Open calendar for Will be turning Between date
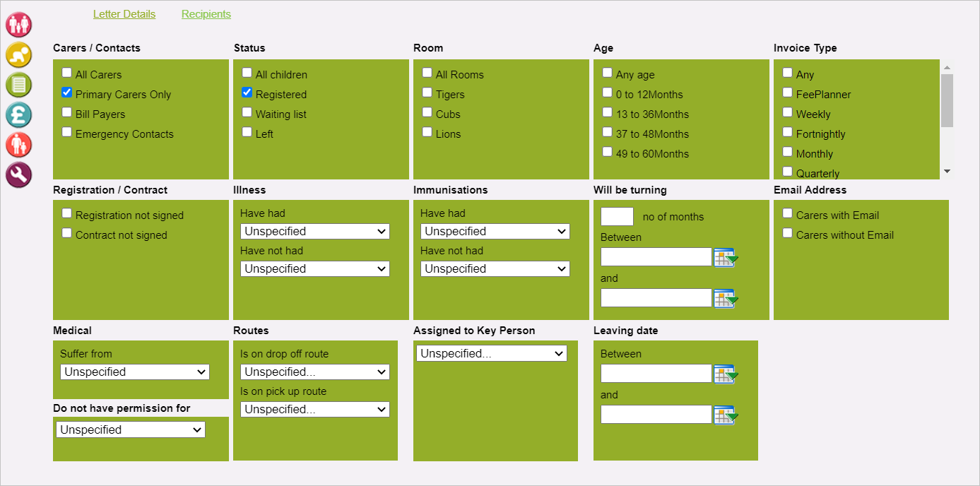This screenshot has height=486, width=980. click(x=725, y=258)
